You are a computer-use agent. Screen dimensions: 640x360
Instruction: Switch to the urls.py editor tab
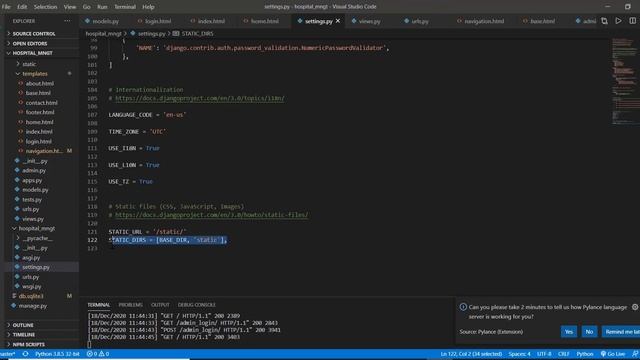[x=420, y=21]
